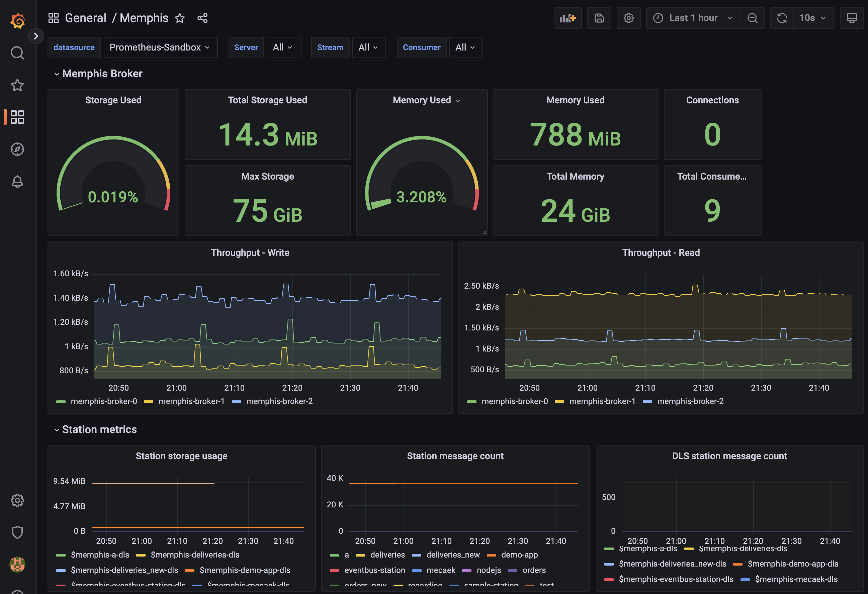Click the Station metrics row title
The height and width of the screenshot is (594, 868).
pyautogui.click(x=99, y=429)
